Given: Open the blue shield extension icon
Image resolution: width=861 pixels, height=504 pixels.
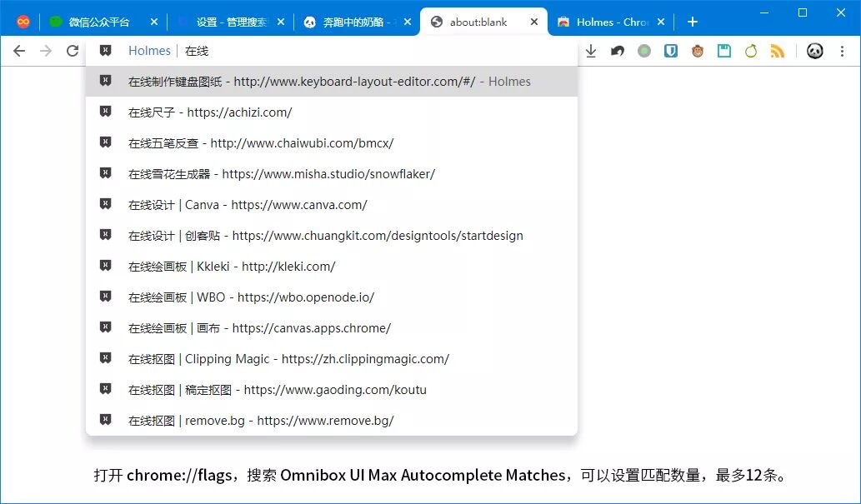Looking at the screenshot, I should pyautogui.click(x=670, y=51).
